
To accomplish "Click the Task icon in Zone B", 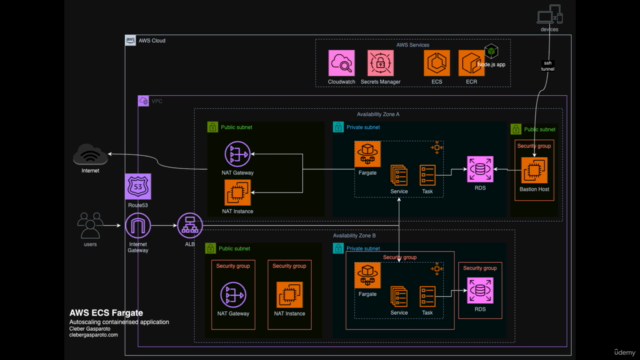I will (x=427, y=296).
